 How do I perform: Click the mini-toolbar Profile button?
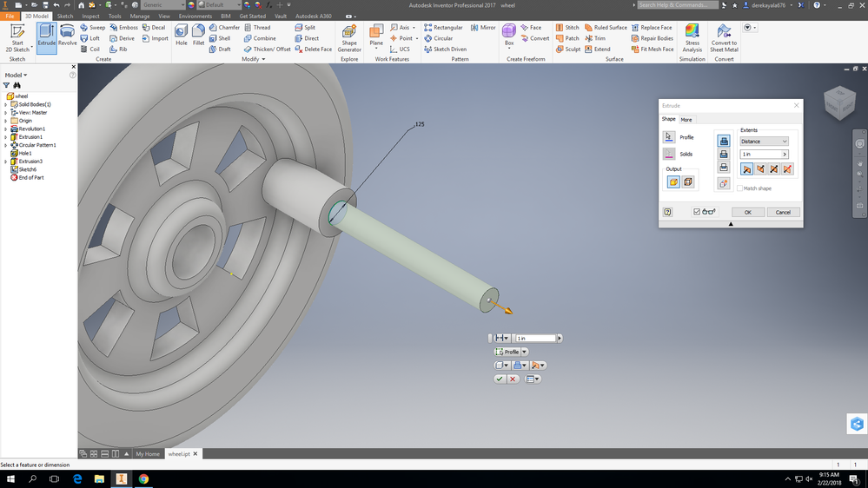point(507,352)
